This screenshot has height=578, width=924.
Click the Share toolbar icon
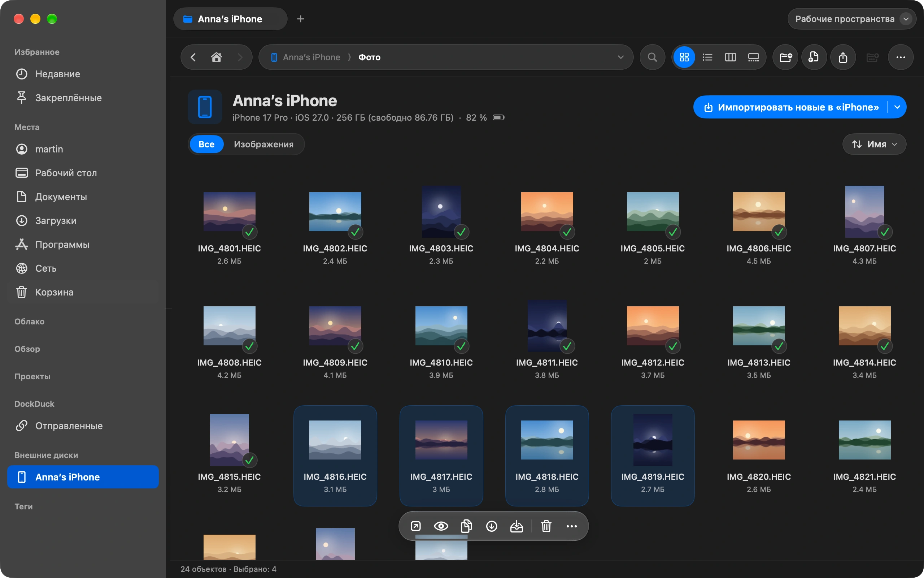click(843, 57)
